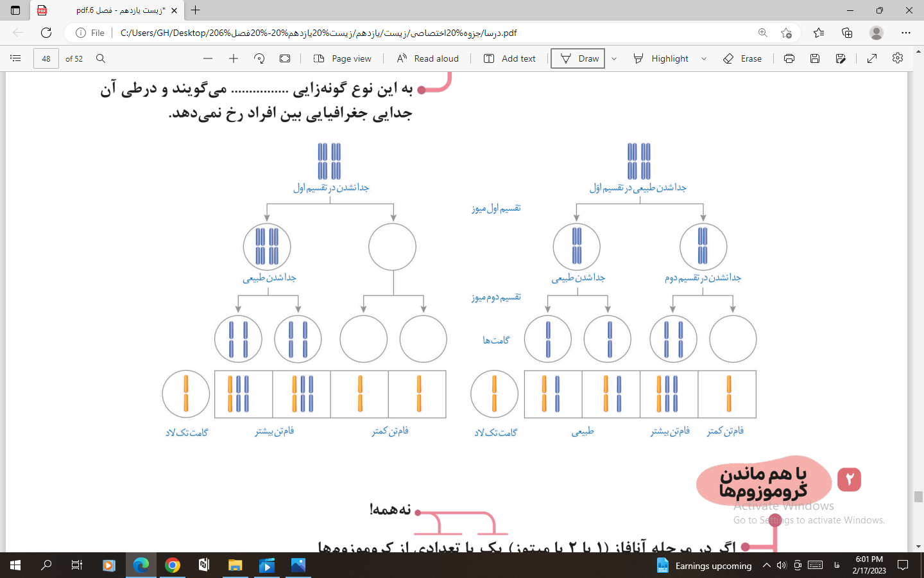The height and width of the screenshot is (578, 924).
Task: Click the fit to page icon
Action: pyautogui.click(x=285, y=58)
